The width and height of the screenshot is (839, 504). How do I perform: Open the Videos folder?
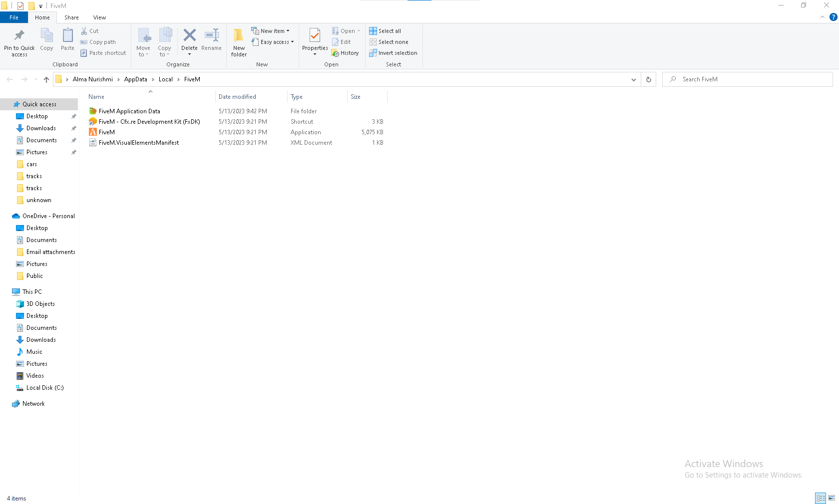click(x=35, y=376)
